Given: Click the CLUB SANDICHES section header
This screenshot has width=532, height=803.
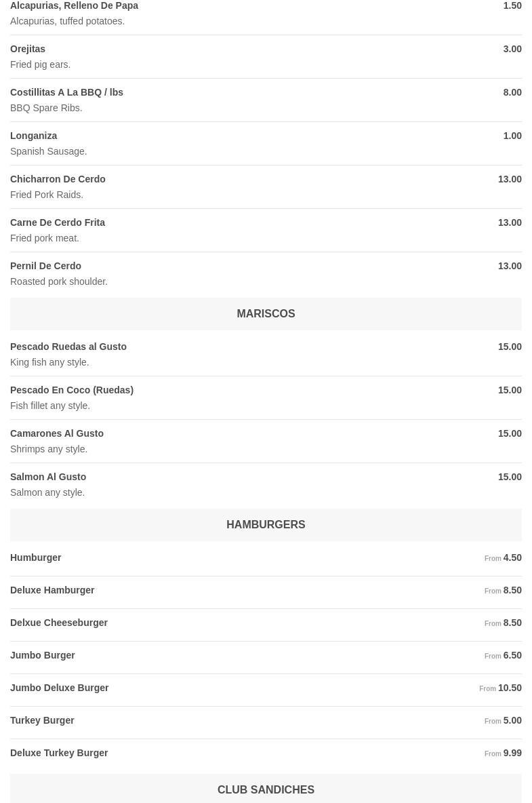Looking at the screenshot, I should click(x=266, y=790).
